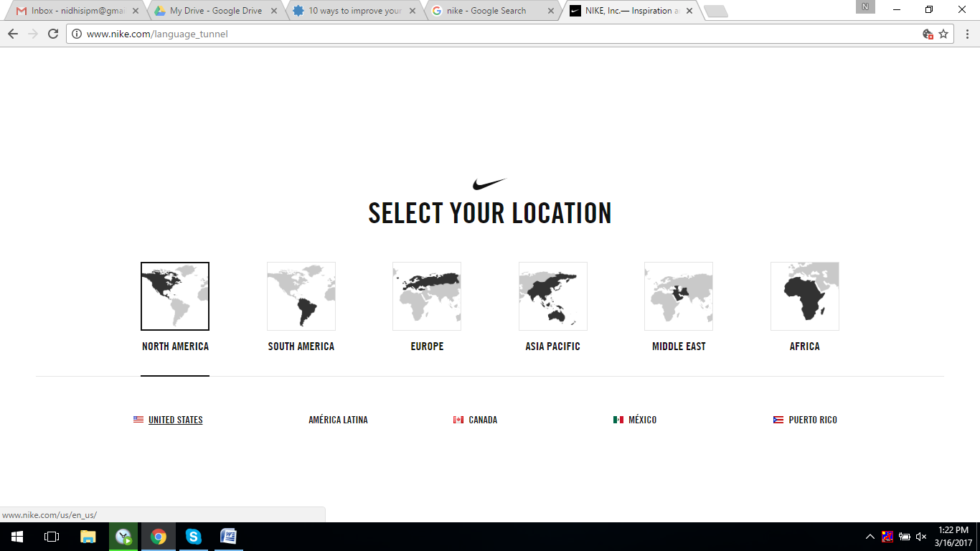This screenshot has width=980, height=551.
Task: Open the United States site link
Action: [176, 420]
